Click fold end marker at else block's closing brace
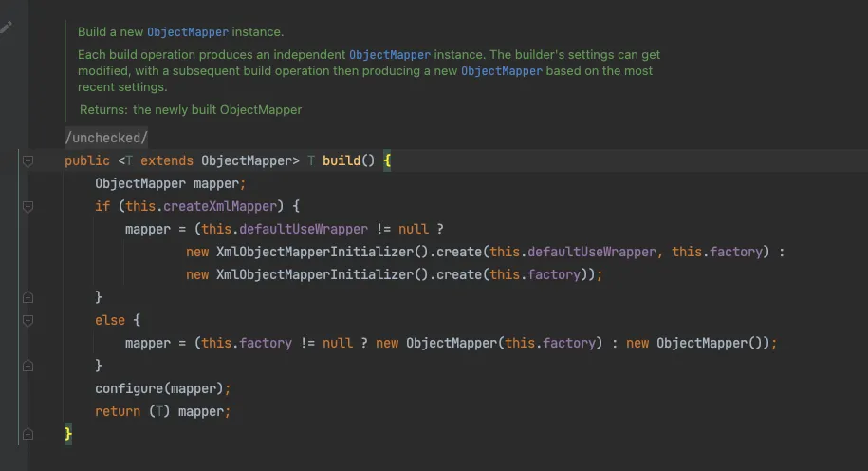This screenshot has height=471, width=868. (28, 366)
